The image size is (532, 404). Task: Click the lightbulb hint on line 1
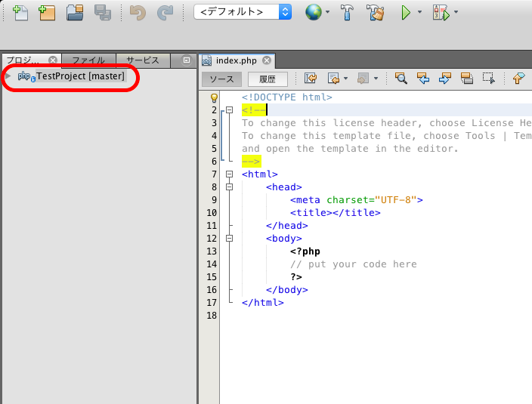click(214, 98)
